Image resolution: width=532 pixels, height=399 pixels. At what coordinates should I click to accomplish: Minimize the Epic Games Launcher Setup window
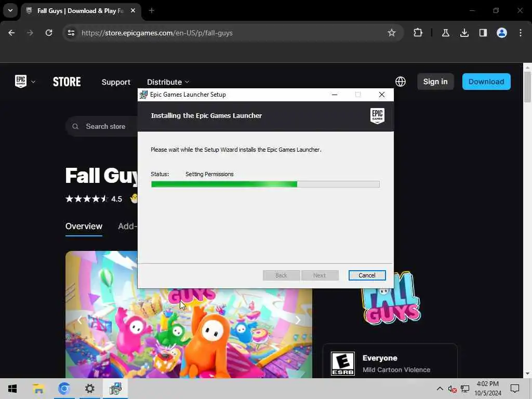[335, 95]
